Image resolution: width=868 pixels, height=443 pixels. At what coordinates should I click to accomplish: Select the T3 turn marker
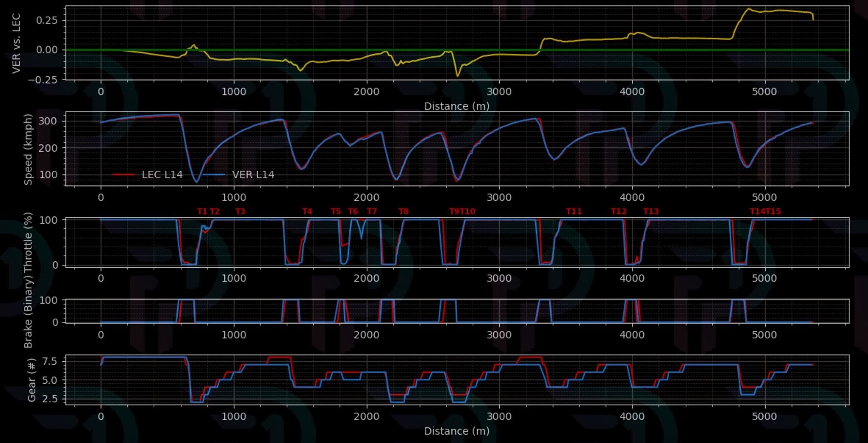tap(240, 211)
